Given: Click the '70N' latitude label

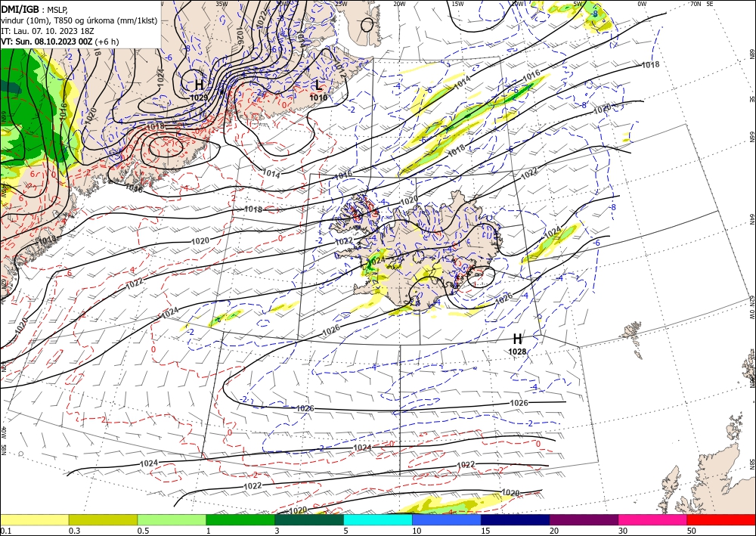Looking at the screenshot, I should 696,4.
